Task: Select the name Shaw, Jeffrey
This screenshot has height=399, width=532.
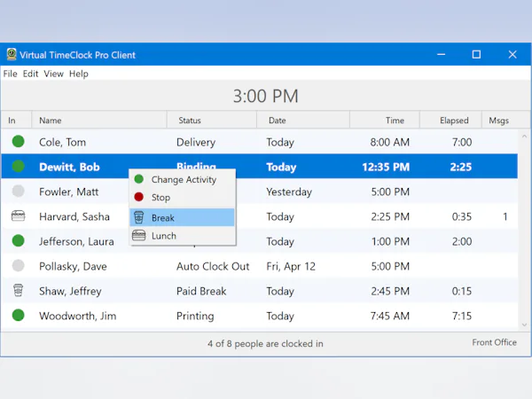Action: [70, 291]
